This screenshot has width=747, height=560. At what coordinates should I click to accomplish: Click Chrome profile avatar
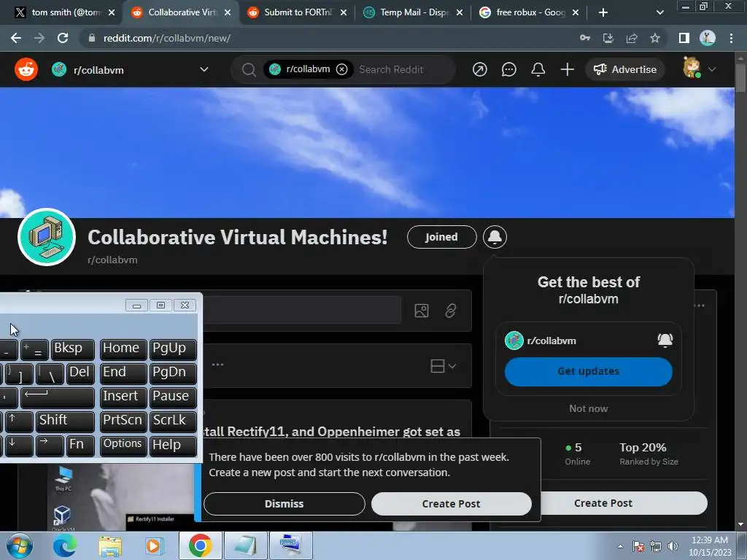click(707, 38)
